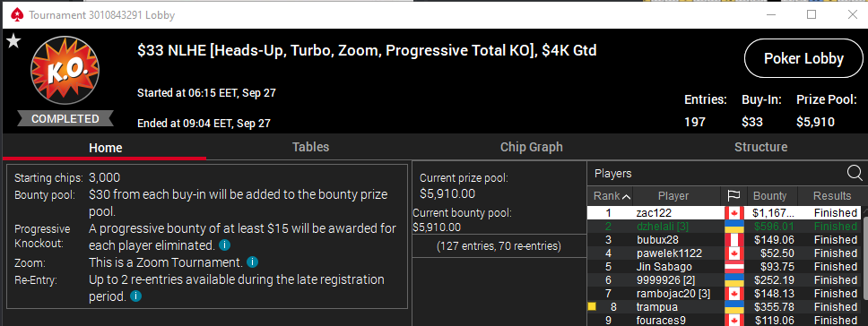Click the favorite star icon
This screenshot has height=326, width=868.
(13, 41)
